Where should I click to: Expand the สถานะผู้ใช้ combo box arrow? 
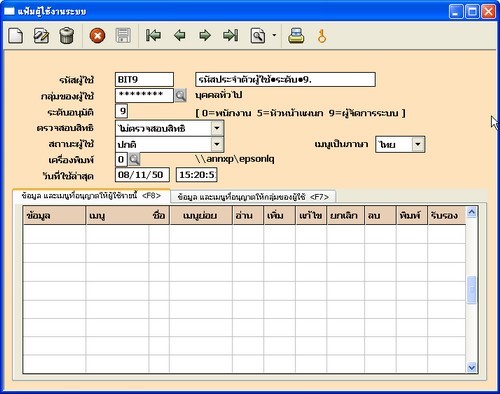[x=217, y=144]
